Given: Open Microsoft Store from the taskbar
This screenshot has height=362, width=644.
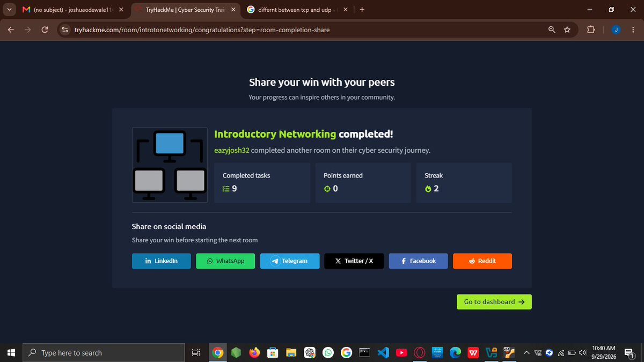Looking at the screenshot, I should [273, 352].
